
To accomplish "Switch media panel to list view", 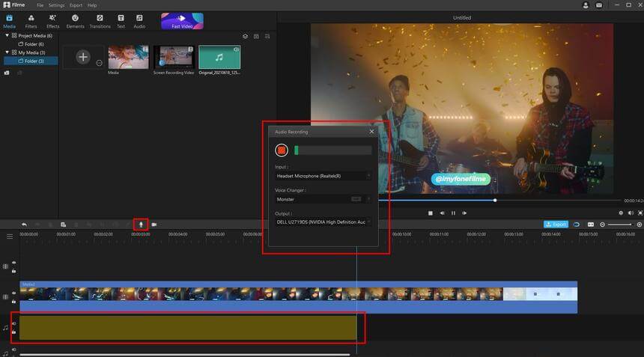I will pyautogui.click(x=267, y=37).
